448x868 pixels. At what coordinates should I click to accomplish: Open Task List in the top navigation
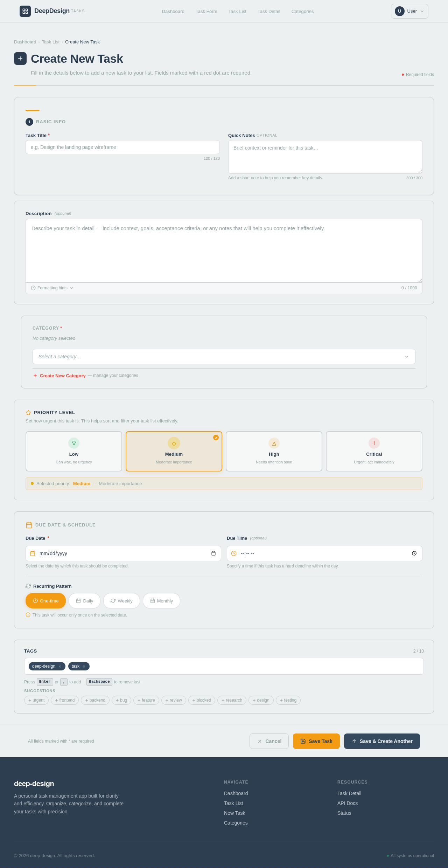pyautogui.click(x=237, y=11)
